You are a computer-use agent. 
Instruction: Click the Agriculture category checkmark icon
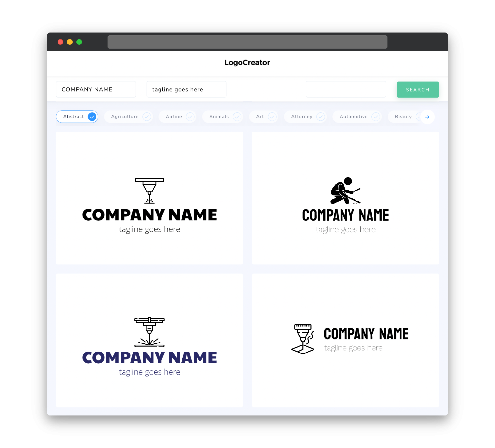[147, 117]
